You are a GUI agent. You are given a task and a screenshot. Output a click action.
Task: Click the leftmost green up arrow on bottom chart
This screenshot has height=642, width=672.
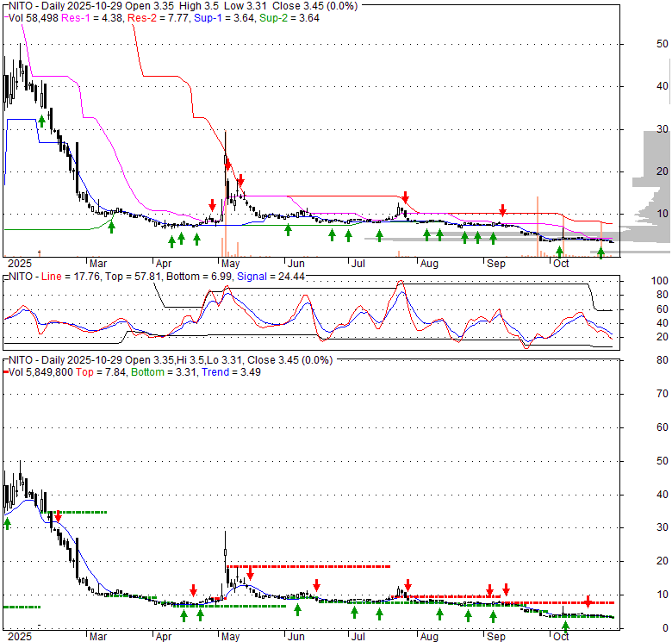coord(8,522)
